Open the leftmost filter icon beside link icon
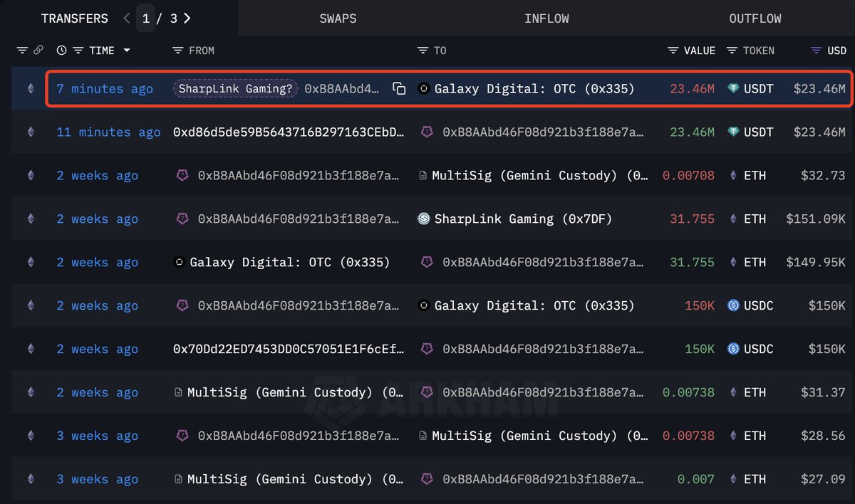The width and height of the screenshot is (855, 504). coord(22,51)
